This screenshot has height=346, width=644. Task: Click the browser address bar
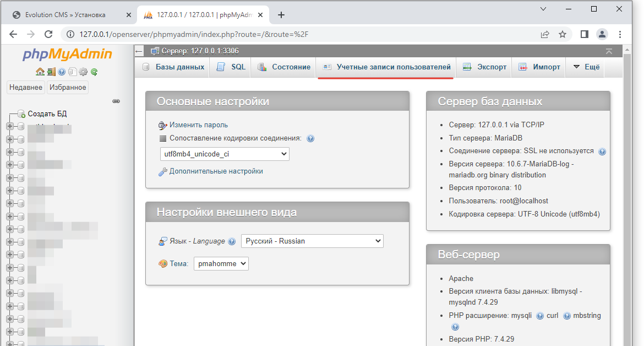(x=220, y=34)
